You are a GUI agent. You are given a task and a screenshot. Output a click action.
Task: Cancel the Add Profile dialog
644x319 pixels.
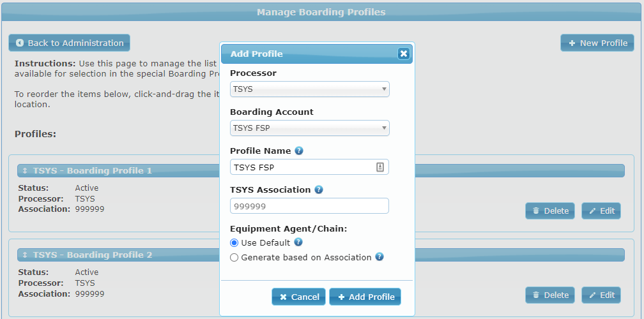pos(298,297)
